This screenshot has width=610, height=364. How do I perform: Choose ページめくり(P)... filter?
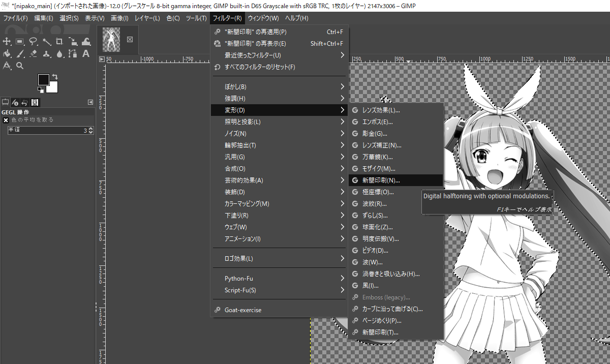(x=396, y=321)
